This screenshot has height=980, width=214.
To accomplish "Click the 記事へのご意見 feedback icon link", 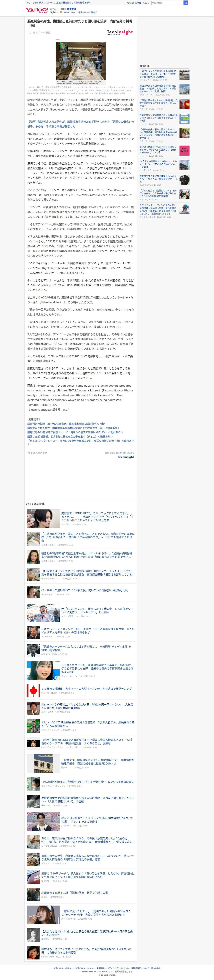I will click(x=37, y=453).
